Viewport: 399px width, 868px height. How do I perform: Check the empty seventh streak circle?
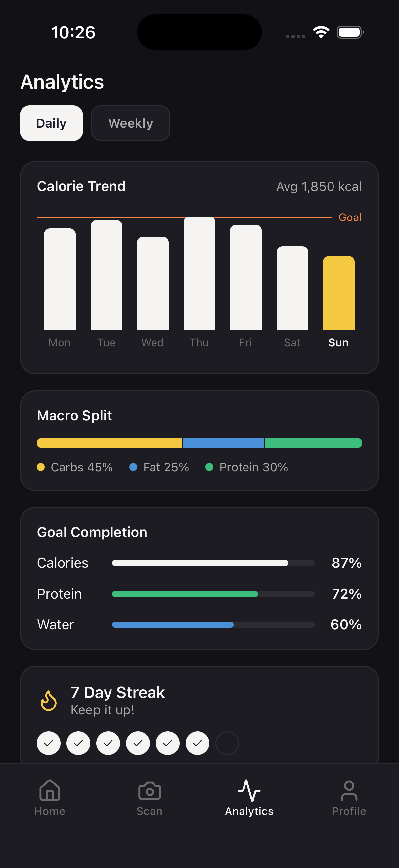click(227, 743)
